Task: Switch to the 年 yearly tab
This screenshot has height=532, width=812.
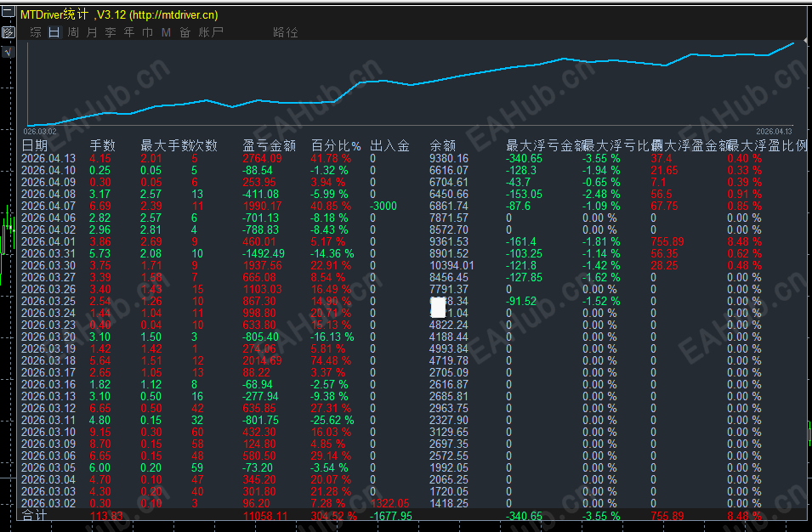Action: [129, 32]
